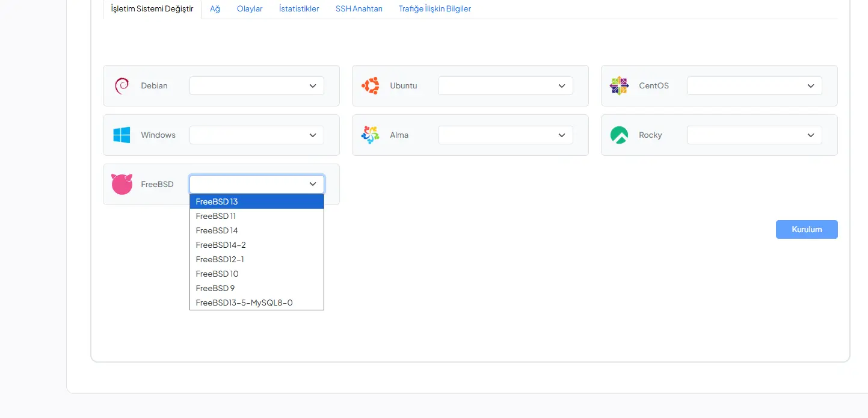868x418 pixels.
Task: Open the İstatistikler tab
Action: [299, 9]
